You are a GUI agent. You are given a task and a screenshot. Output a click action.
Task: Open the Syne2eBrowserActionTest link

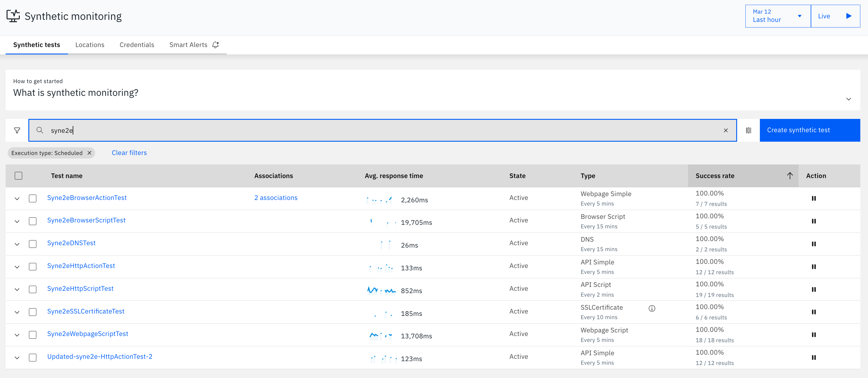[x=87, y=198]
